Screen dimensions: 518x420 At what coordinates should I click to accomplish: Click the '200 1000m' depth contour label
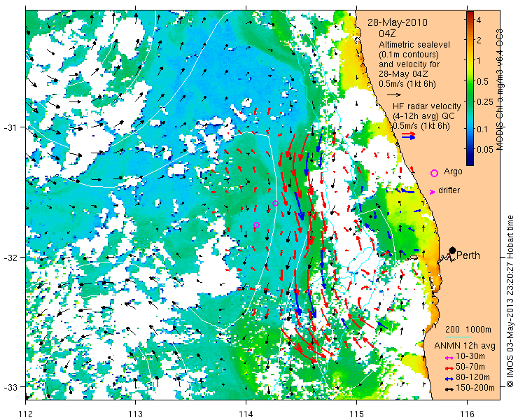coord(468,330)
